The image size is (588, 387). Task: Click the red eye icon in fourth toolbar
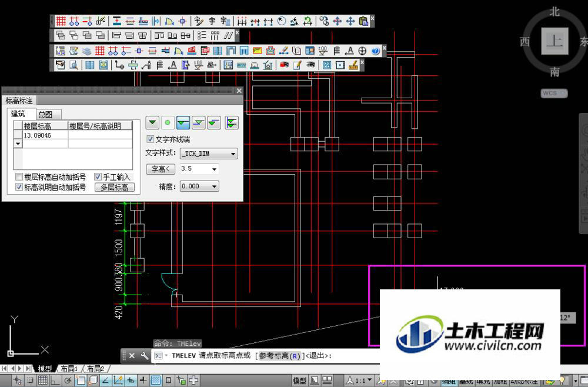pos(284,65)
